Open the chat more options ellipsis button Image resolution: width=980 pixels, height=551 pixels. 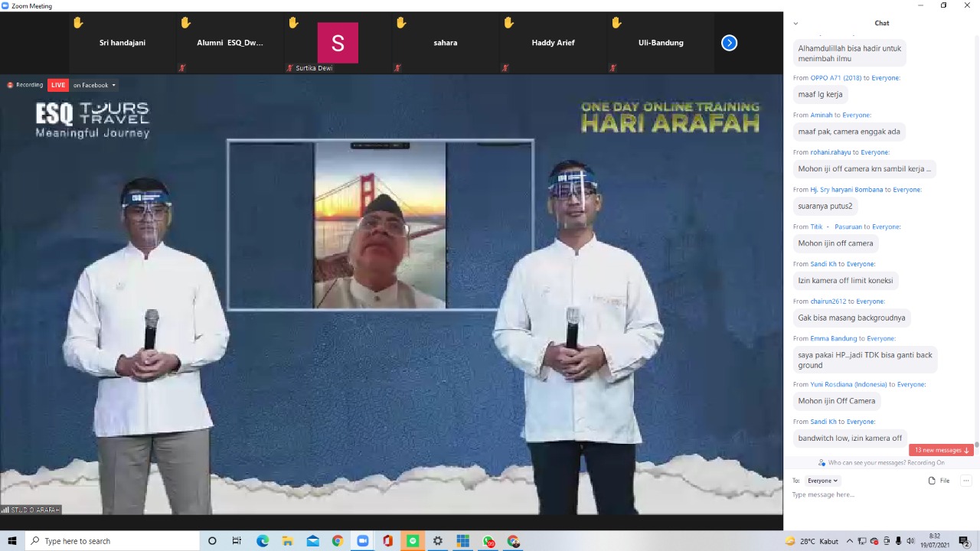pos(966,481)
